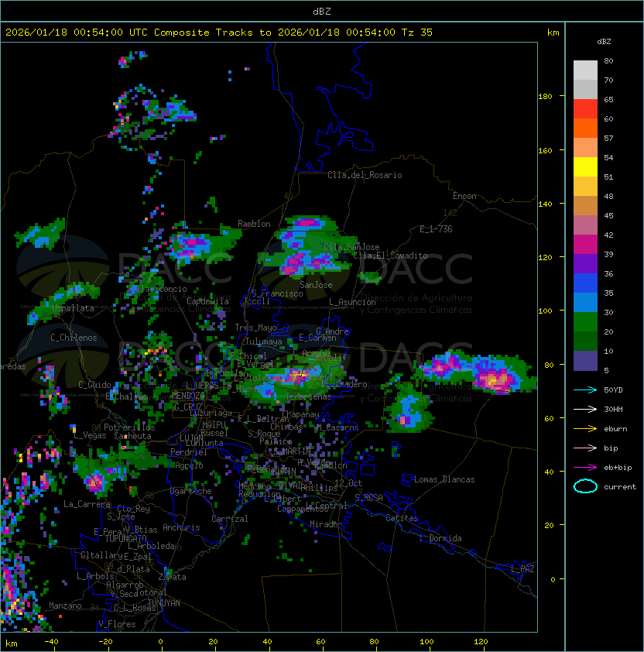Click the magenta eb+bip arrow symbol
Screen dimensions: 644x652
pyautogui.click(x=585, y=468)
